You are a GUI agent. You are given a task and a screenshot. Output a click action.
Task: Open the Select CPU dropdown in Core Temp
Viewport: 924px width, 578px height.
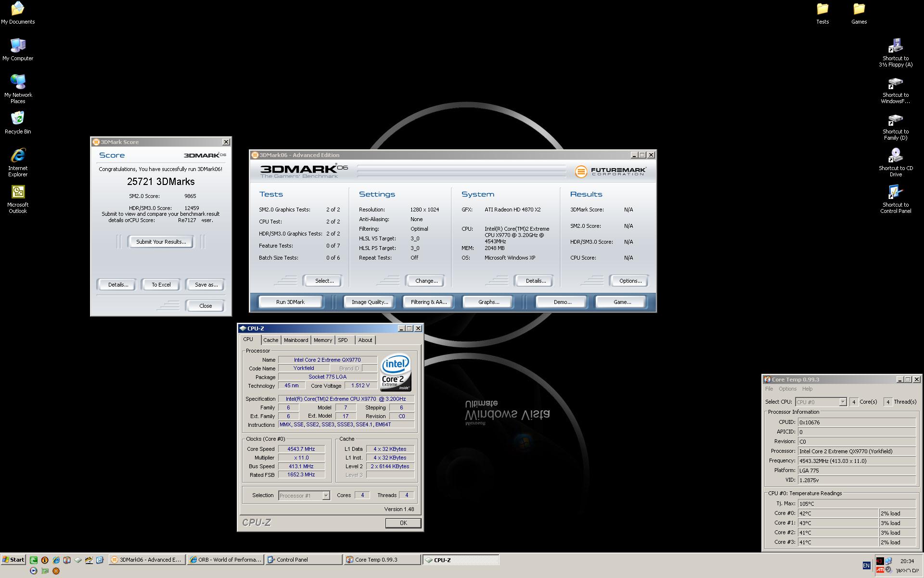pyautogui.click(x=821, y=402)
